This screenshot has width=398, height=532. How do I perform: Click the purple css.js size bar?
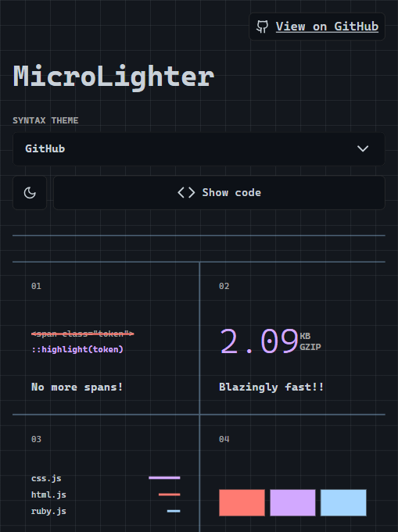164,478
